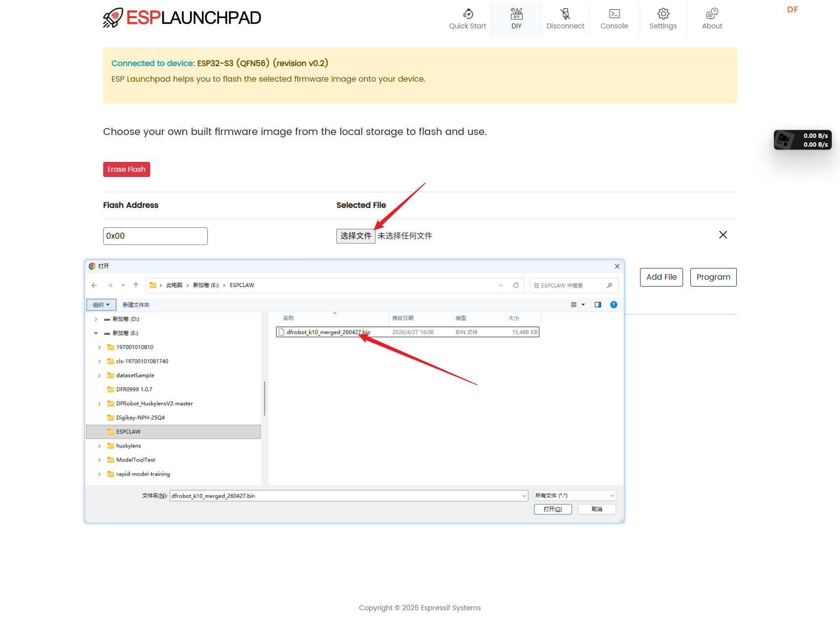The width and height of the screenshot is (840, 621).
Task: Open the Console terminal icon
Action: pyautogui.click(x=614, y=14)
